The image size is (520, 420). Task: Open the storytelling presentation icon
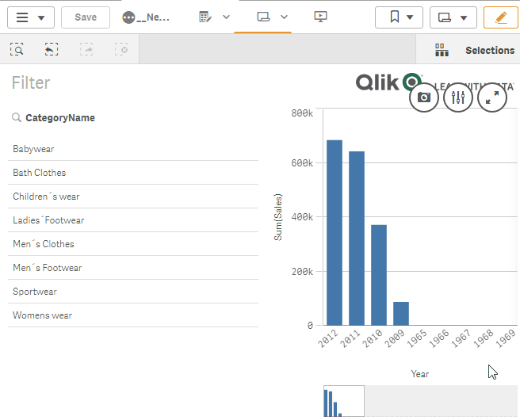(321, 17)
